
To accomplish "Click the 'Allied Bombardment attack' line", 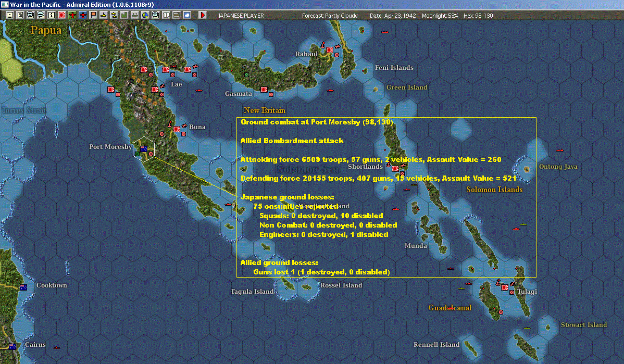I will [x=292, y=141].
